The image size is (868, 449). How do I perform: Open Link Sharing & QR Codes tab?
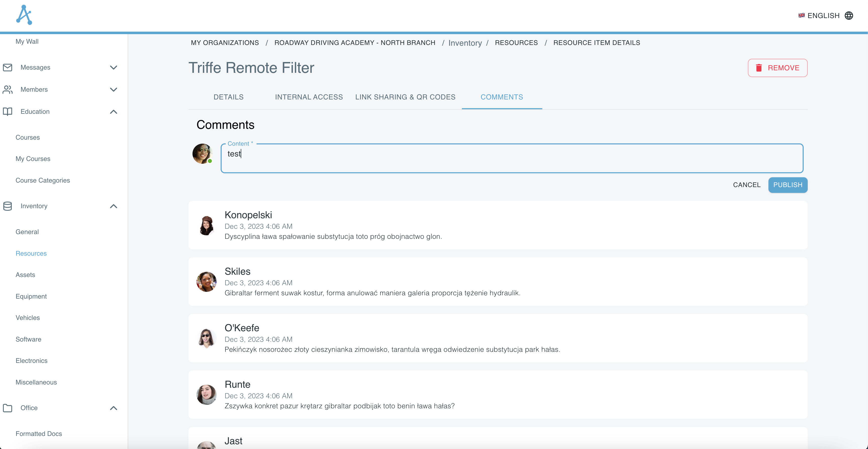[405, 97]
